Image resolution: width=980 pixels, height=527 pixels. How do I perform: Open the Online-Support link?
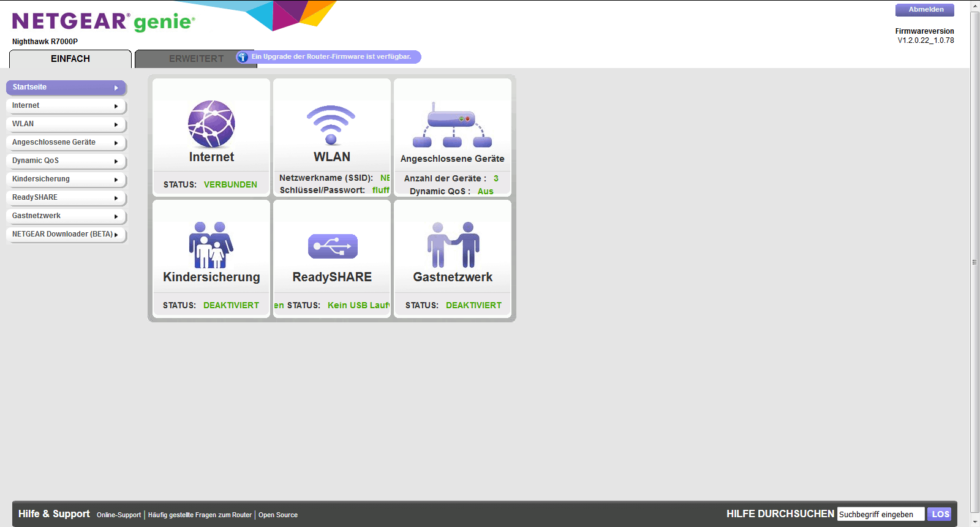[x=119, y=515]
